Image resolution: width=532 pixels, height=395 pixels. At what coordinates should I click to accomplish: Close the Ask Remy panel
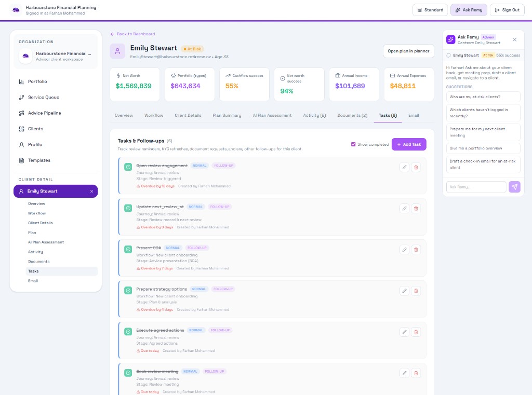514,39
